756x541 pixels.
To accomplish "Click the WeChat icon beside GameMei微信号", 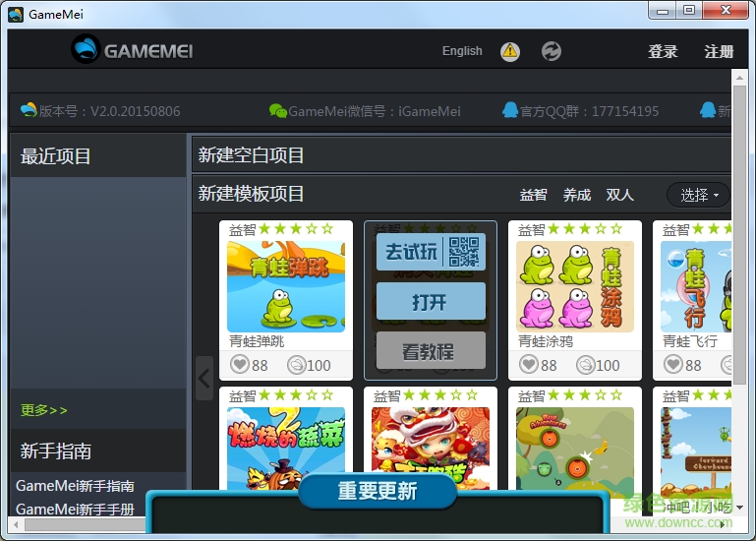I will (277, 111).
